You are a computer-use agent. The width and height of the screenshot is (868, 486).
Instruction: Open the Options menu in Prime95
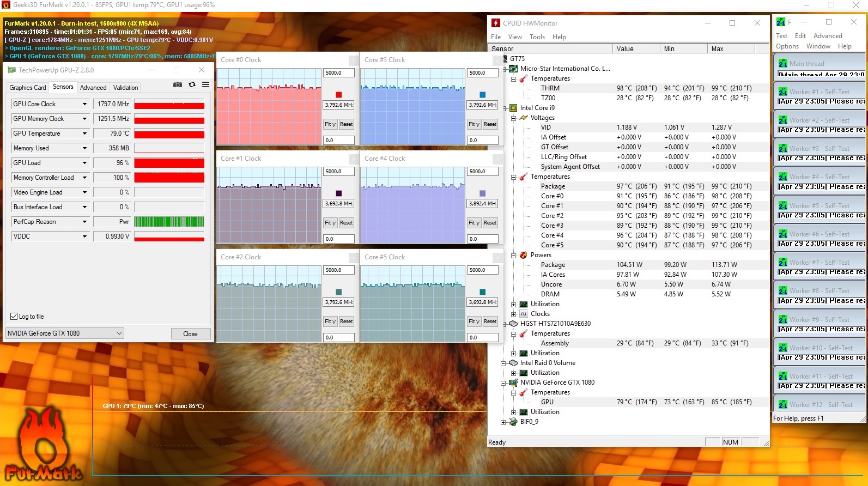pyautogui.click(x=787, y=46)
